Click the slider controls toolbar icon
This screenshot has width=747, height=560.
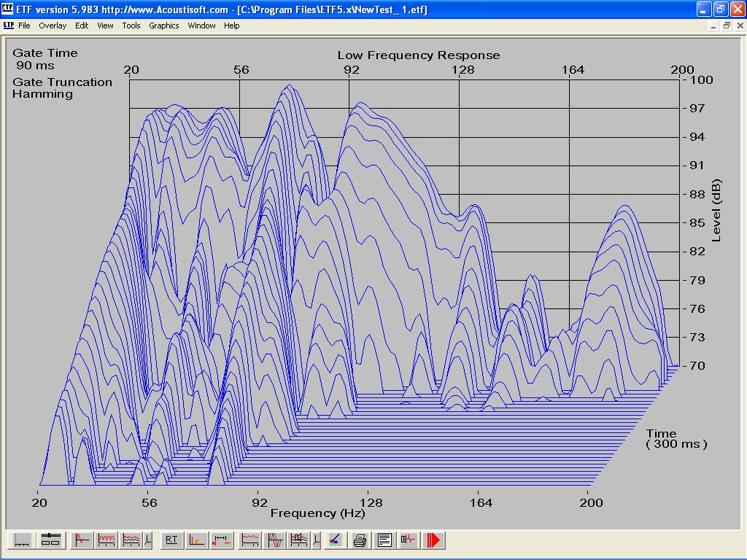[x=50, y=540]
